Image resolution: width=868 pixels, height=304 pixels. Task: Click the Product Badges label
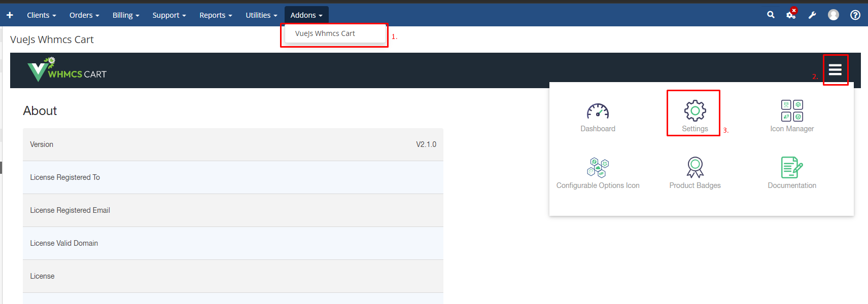pos(695,185)
